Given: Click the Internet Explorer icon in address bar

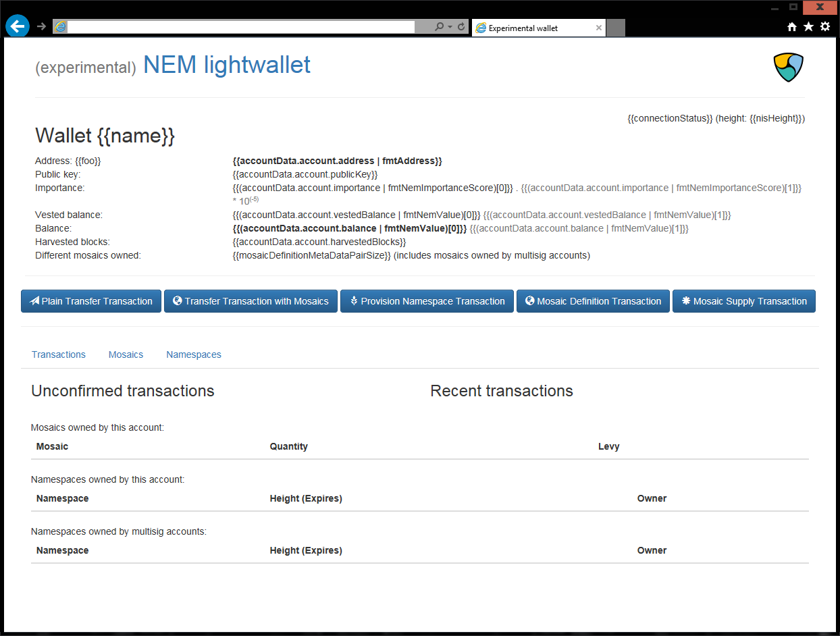Looking at the screenshot, I should (61, 26).
